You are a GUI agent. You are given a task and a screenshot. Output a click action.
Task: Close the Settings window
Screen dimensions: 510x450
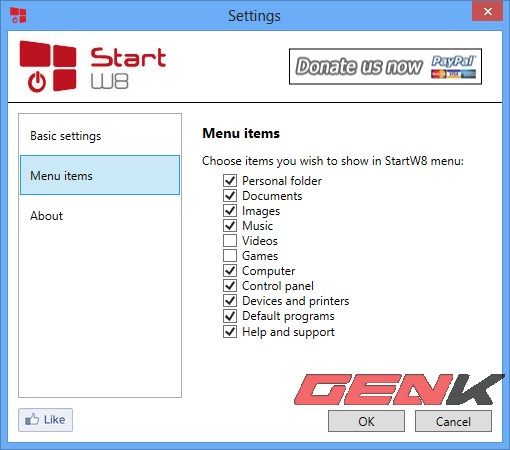coord(488,12)
